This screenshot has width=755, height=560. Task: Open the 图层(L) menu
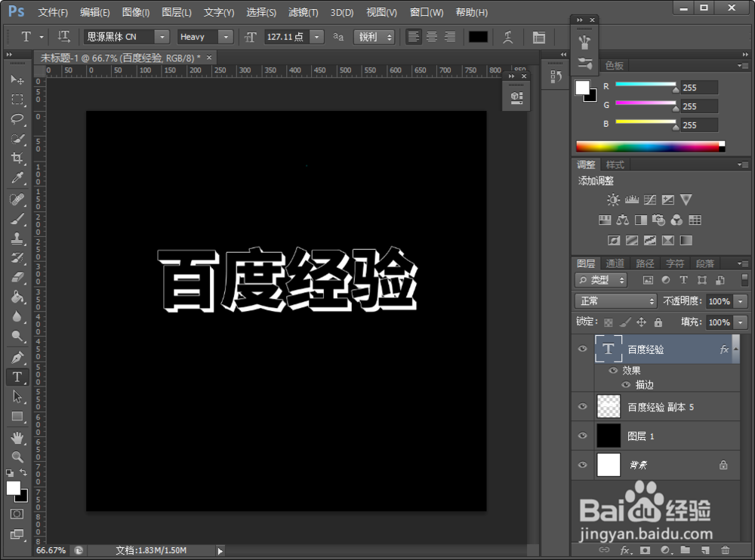[176, 12]
